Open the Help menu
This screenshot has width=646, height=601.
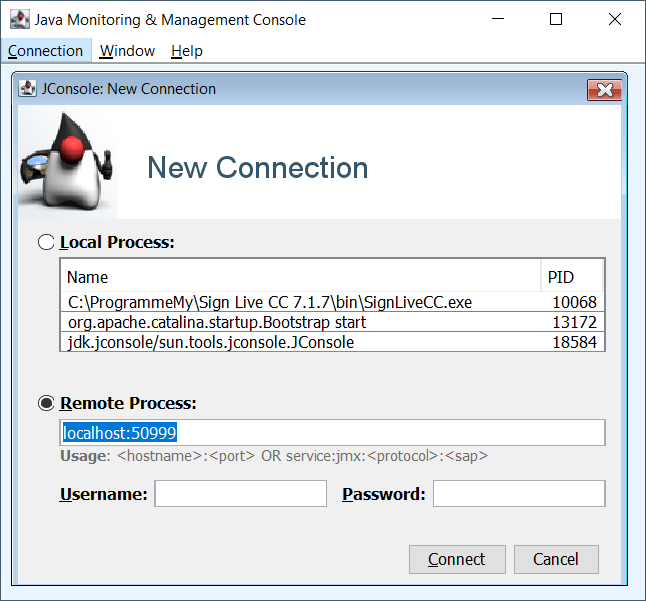[187, 51]
